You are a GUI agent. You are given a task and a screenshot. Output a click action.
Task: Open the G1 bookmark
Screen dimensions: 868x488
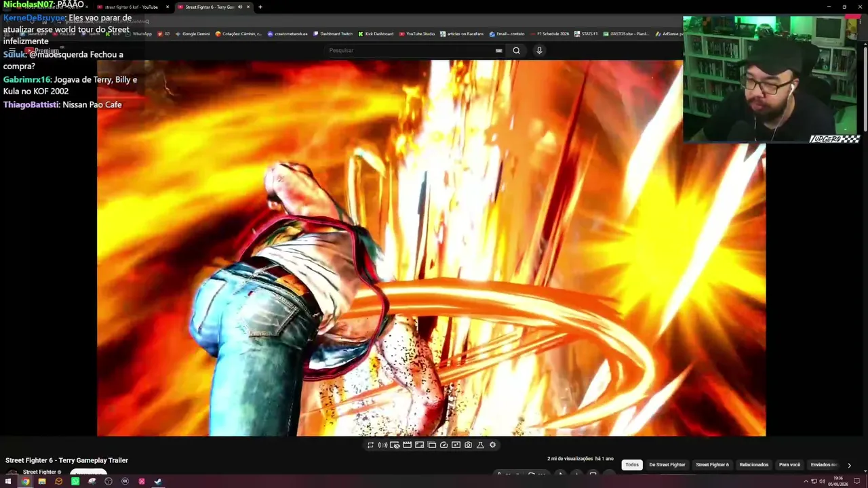tap(163, 34)
